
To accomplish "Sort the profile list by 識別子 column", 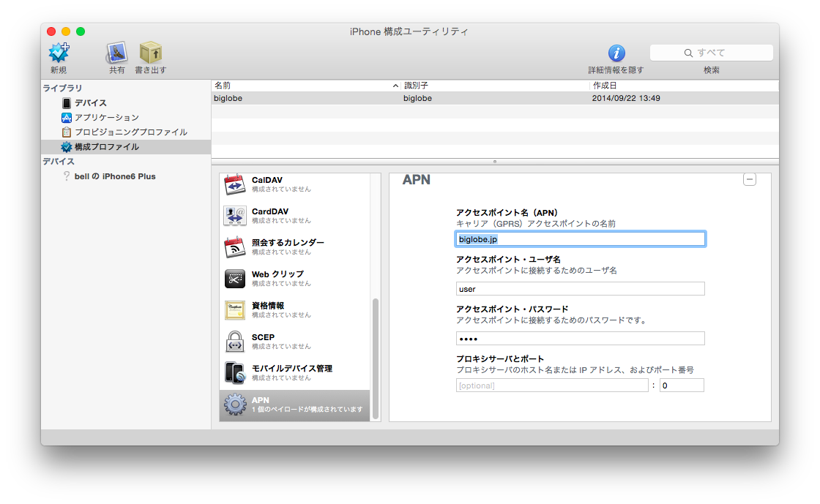I will [495, 86].
